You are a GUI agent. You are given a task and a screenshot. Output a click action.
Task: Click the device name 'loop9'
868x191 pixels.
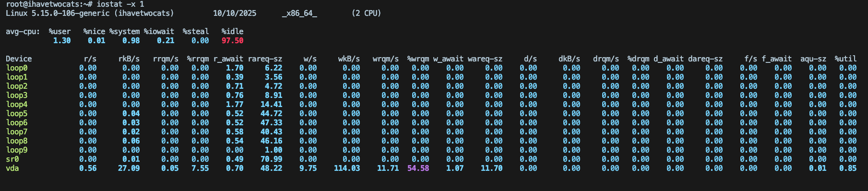(x=17, y=150)
